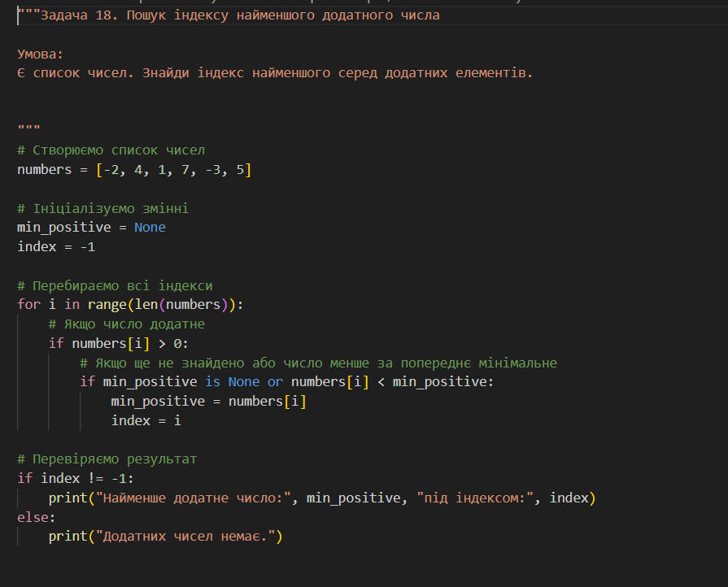Click the string 'Найменше додатне число:'
This screenshot has height=587, width=728.
193,498
